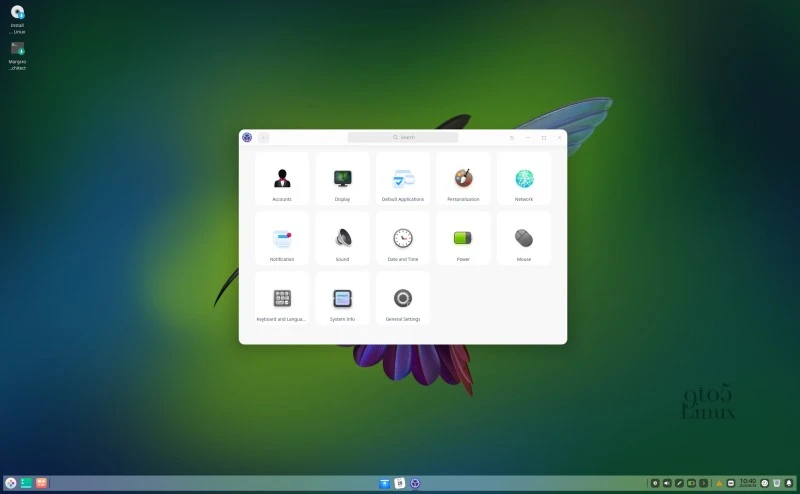Click the green multitasking icon in dock

click(x=26, y=483)
